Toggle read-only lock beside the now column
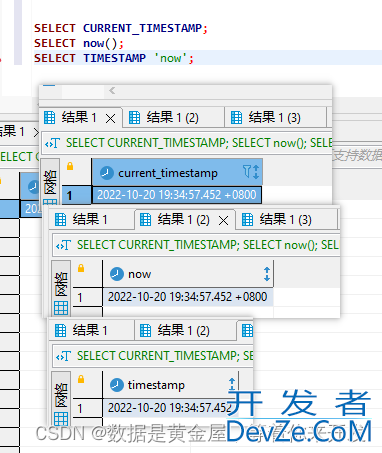 [x=81, y=268]
